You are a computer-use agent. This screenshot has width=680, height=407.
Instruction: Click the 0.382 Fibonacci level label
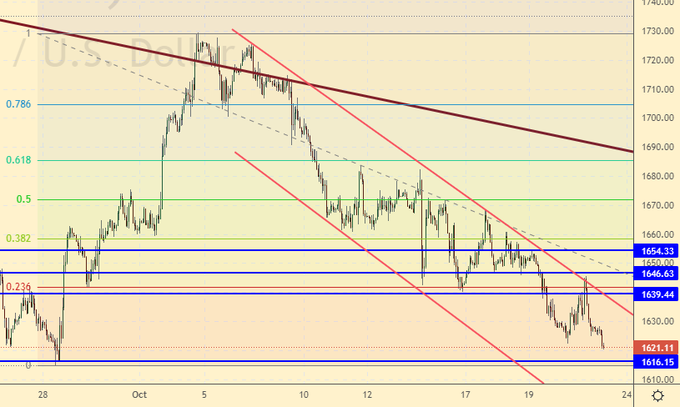pos(18,238)
